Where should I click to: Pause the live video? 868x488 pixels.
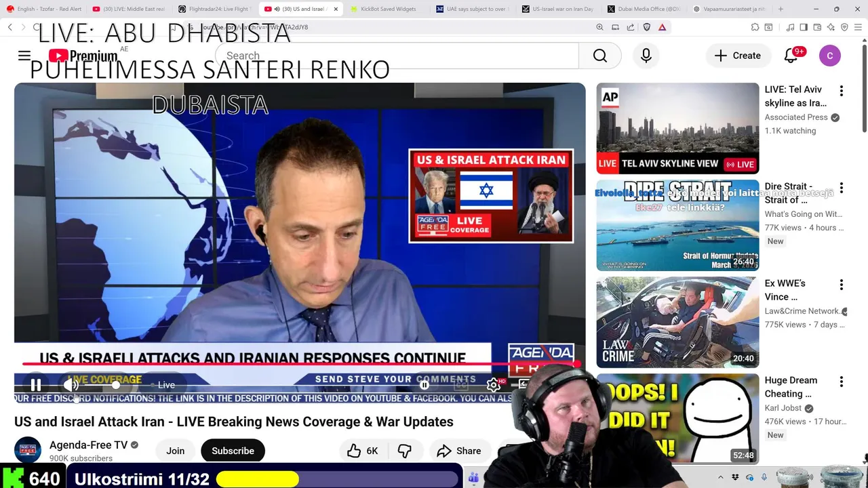pos(36,385)
